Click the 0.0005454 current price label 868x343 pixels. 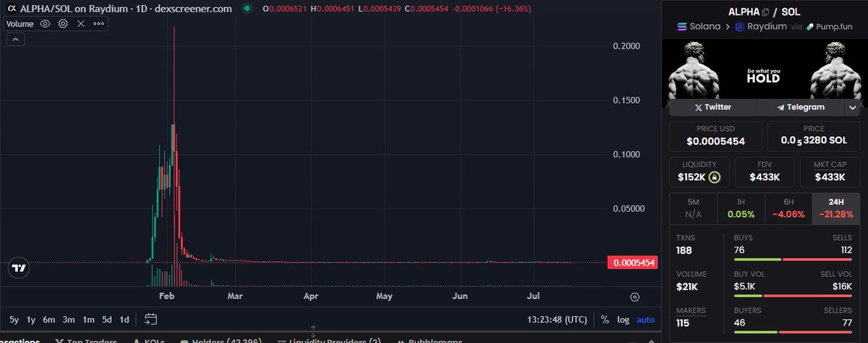point(633,263)
